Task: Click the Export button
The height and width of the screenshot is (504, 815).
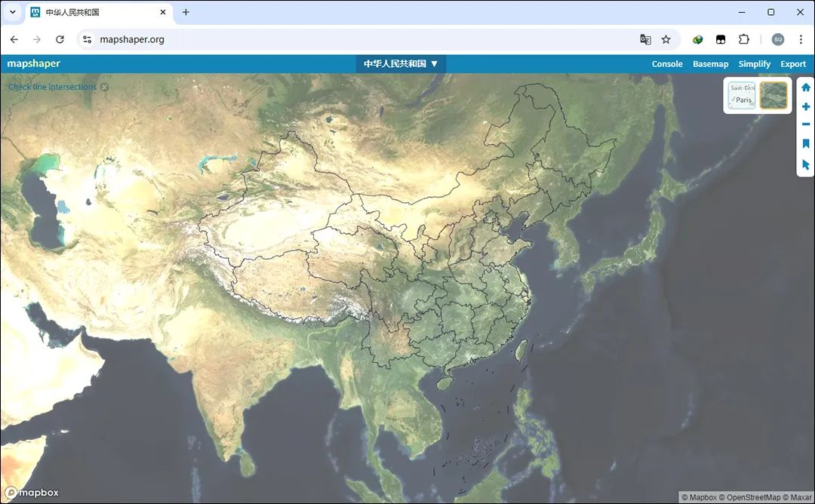Action: click(x=792, y=63)
